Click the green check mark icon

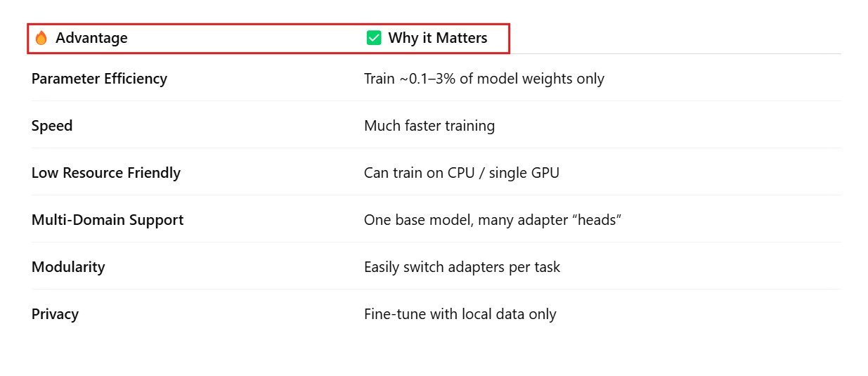click(374, 38)
